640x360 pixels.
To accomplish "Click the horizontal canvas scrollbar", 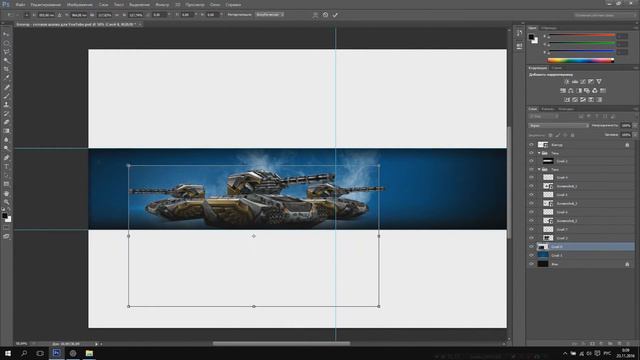I will pos(281,344).
